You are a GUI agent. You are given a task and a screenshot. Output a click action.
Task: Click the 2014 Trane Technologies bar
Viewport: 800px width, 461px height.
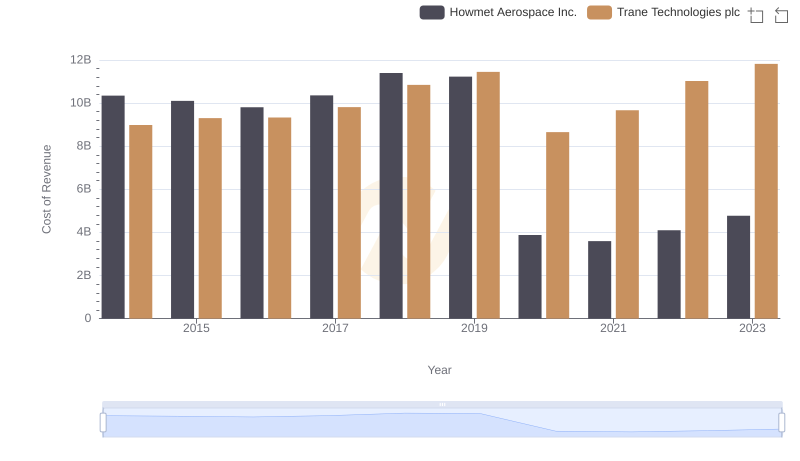coord(140,222)
